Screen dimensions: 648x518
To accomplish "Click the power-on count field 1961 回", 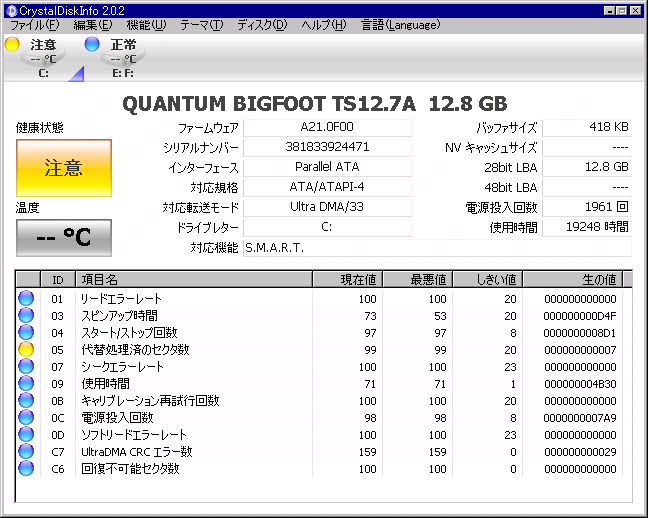I will [587, 208].
